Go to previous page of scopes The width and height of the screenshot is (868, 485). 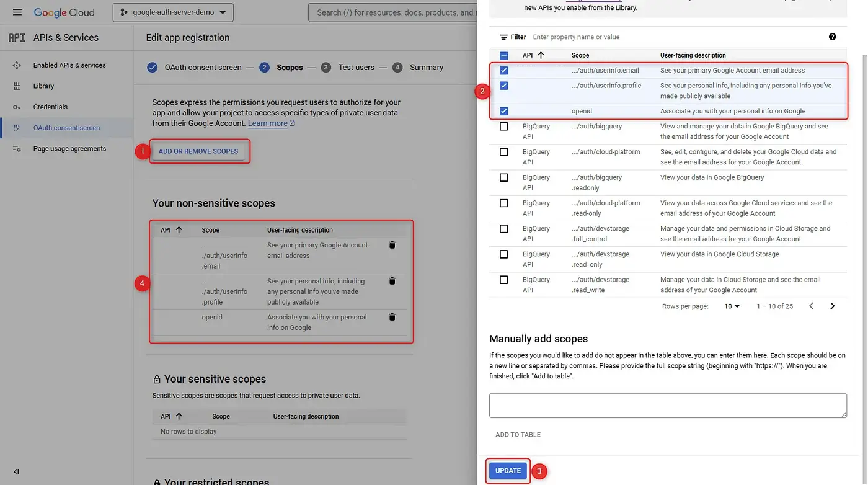(x=811, y=306)
